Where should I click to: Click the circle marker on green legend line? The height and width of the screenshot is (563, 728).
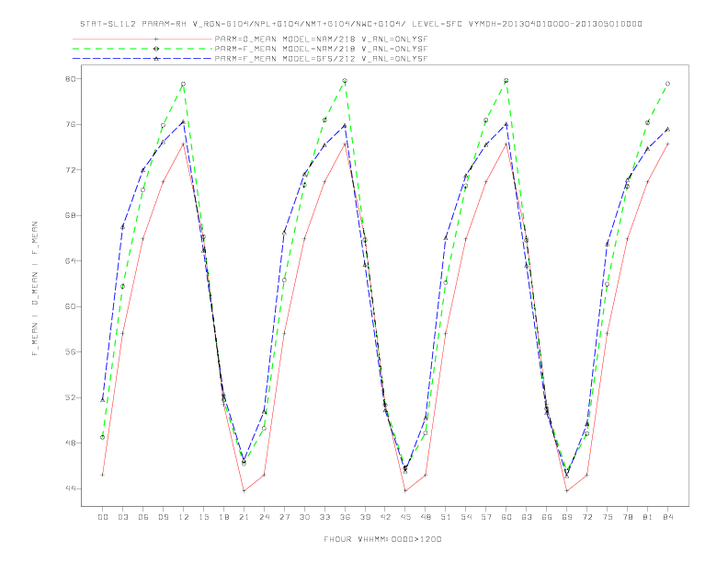pyautogui.click(x=156, y=49)
